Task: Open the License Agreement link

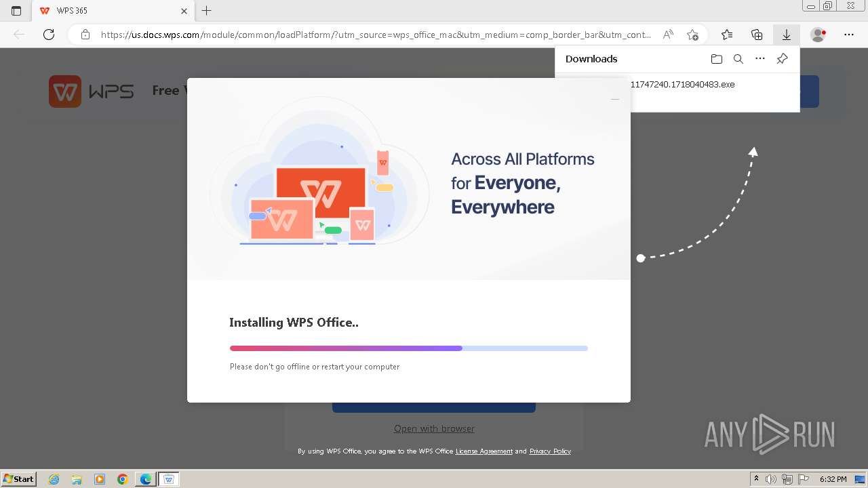Action: pyautogui.click(x=484, y=451)
